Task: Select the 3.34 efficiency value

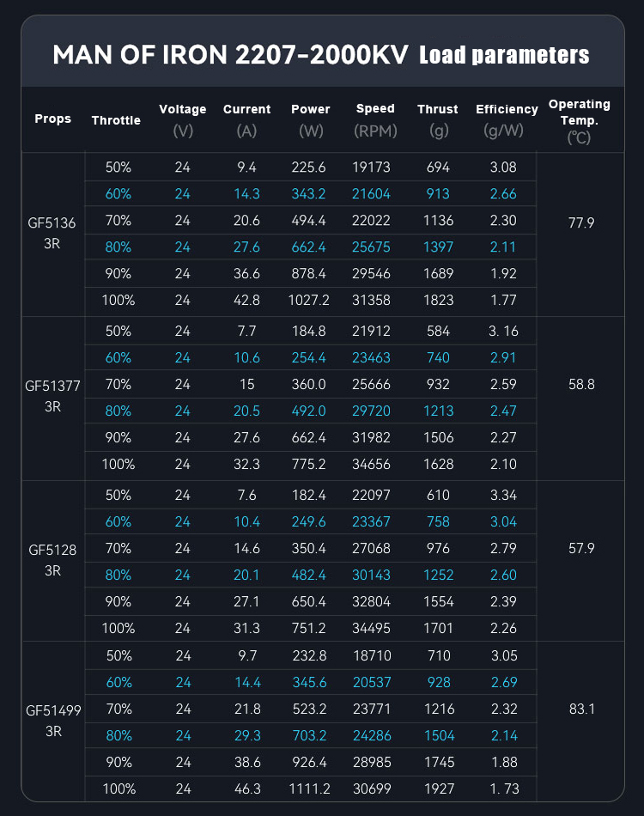Action: click(x=502, y=496)
